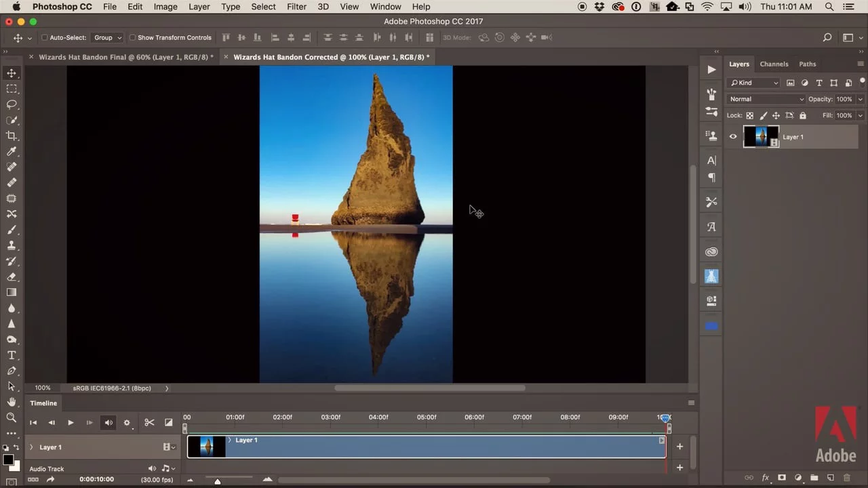868x488 pixels.
Task: Select the Move tool
Action: pyautogui.click(x=11, y=73)
